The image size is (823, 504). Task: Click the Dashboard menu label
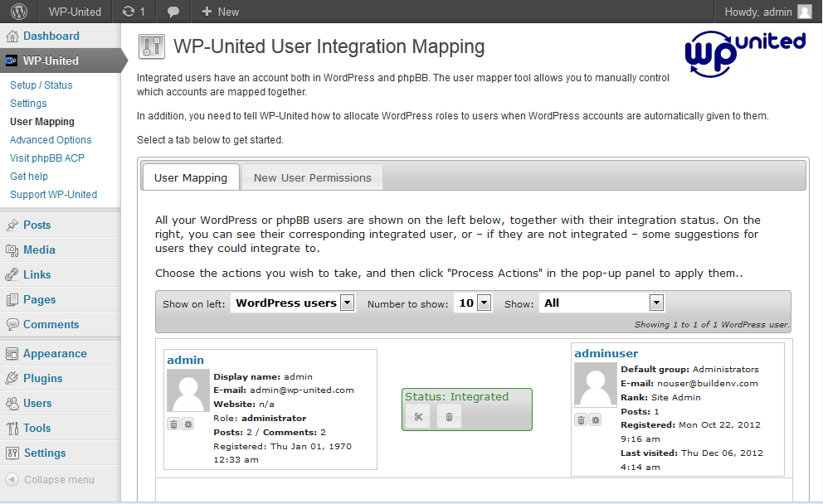pyautogui.click(x=51, y=36)
